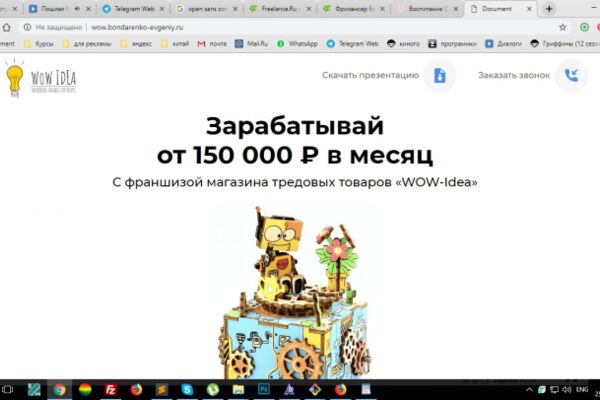Image resolution: width=600 pixels, height=400 pixels.
Task: Open the киного bookmark
Action: pyautogui.click(x=403, y=44)
